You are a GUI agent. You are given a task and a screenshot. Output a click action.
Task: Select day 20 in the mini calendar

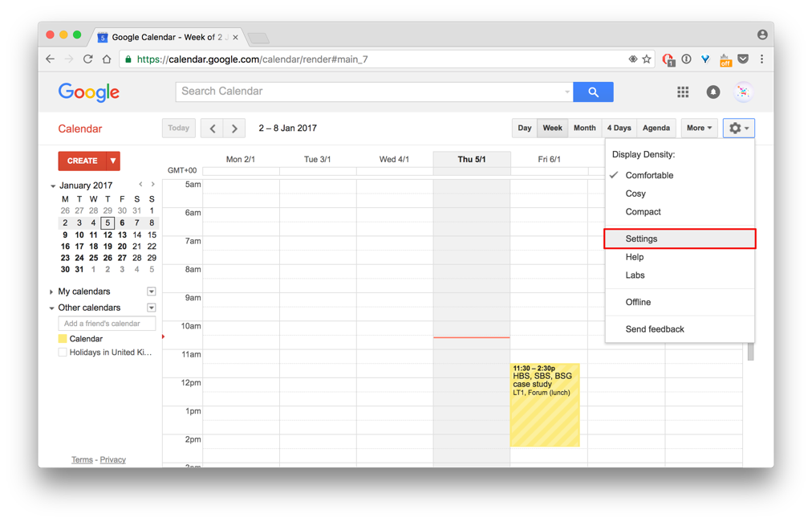(122, 247)
